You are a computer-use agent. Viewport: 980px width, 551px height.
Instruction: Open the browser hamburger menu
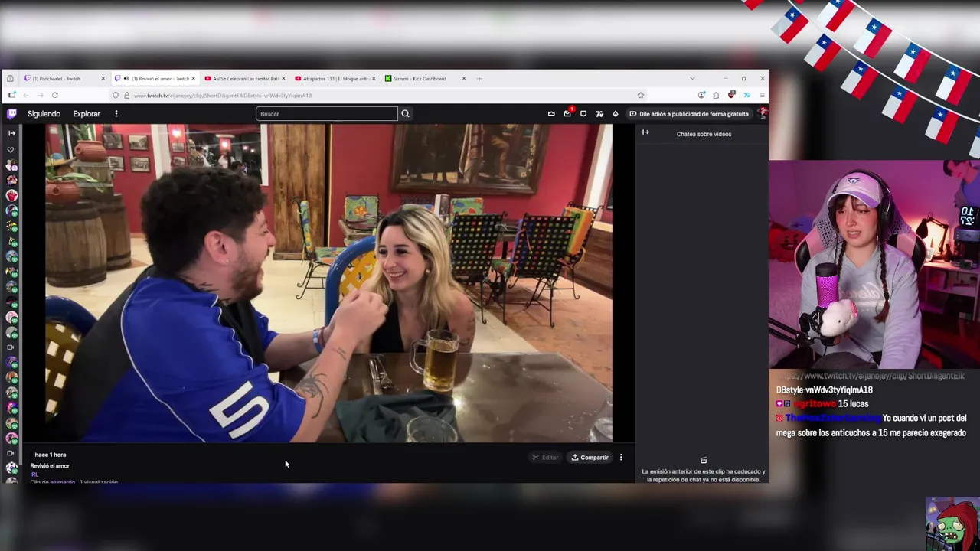tap(762, 95)
